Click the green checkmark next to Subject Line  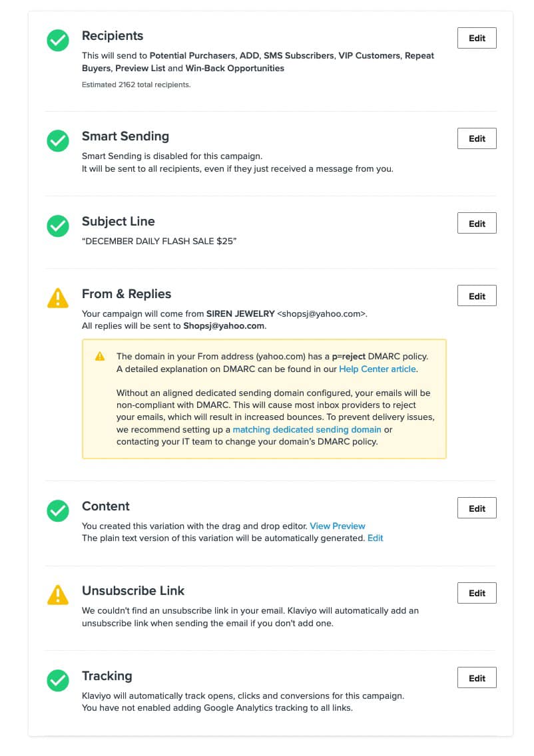pos(58,226)
